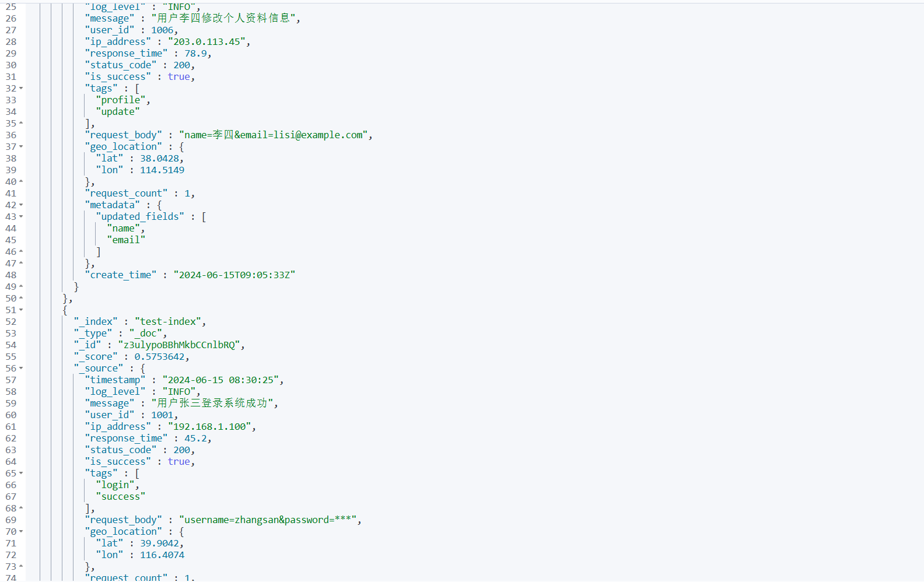Click the "test-index" index value
Image resolution: width=924 pixels, height=582 pixels.
(168, 321)
